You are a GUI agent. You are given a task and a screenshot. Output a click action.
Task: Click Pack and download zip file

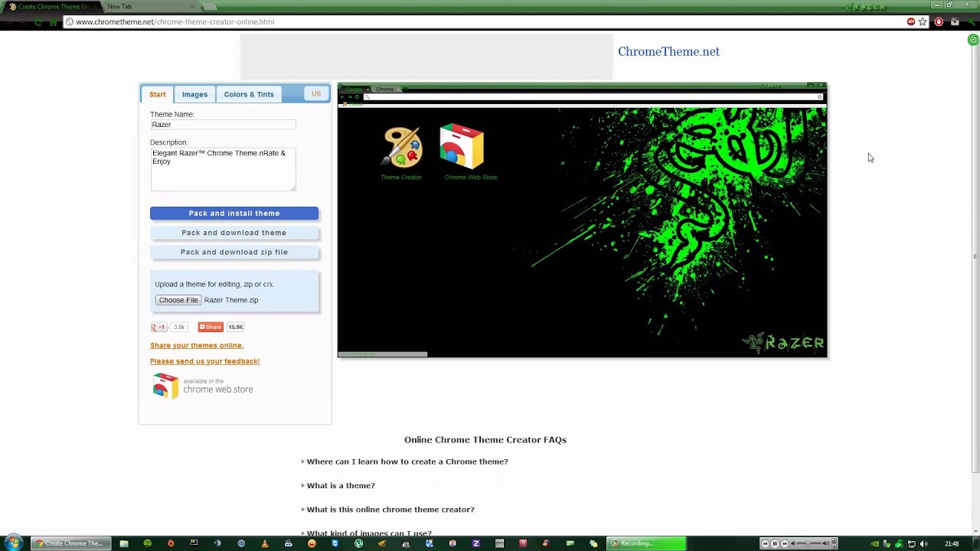[x=234, y=252]
